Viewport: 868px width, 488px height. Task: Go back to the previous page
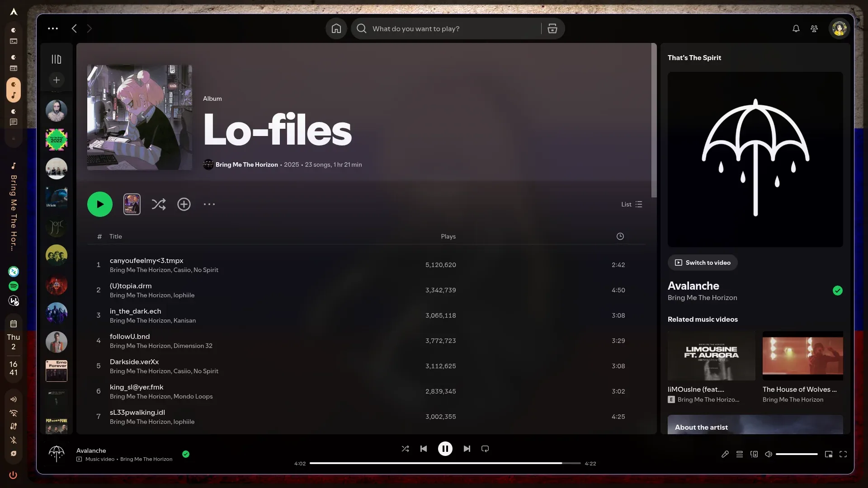[74, 28]
